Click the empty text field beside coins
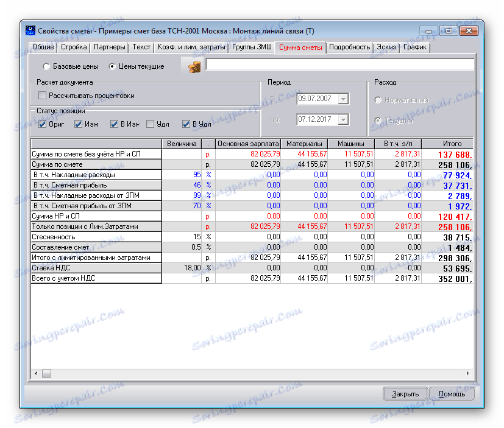 coord(339,65)
